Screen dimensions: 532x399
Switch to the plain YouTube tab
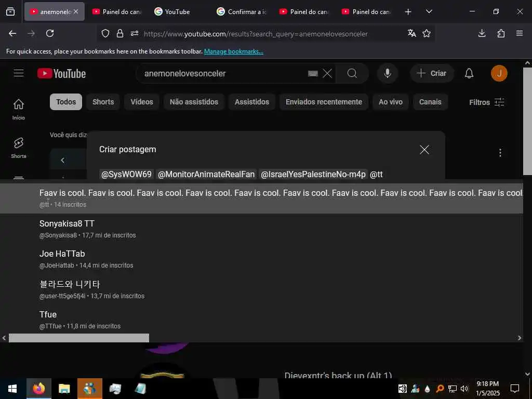(x=178, y=11)
